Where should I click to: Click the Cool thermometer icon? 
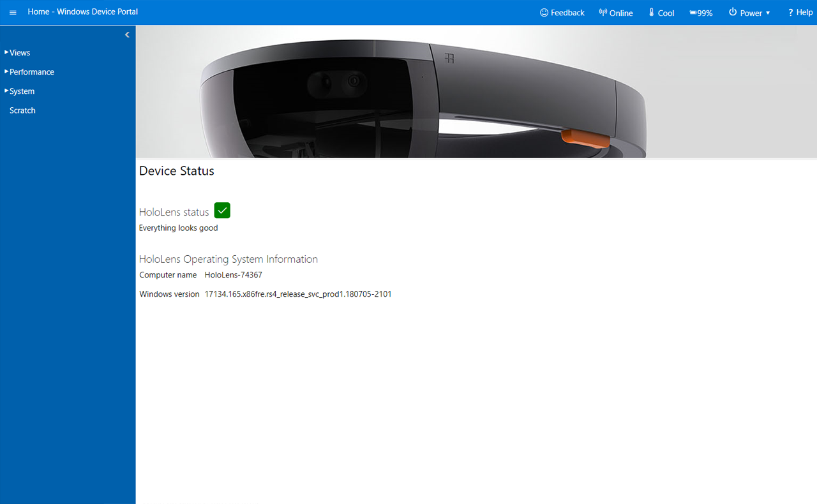click(652, 13)
